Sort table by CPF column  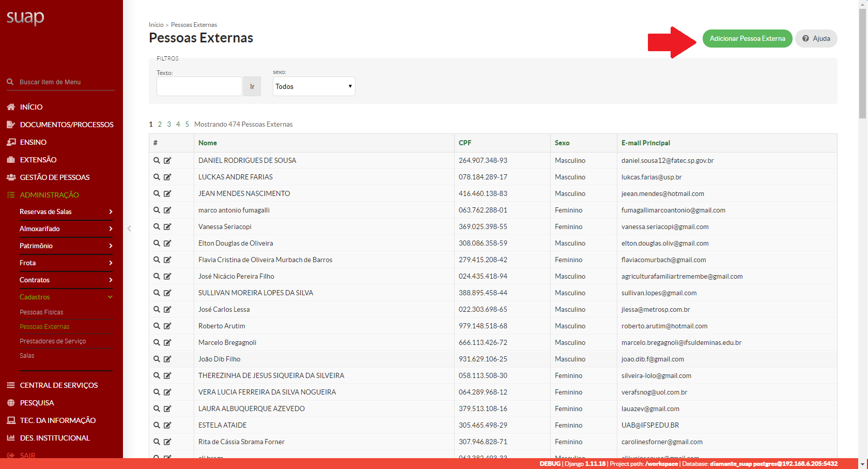click(x=465, y=143)
